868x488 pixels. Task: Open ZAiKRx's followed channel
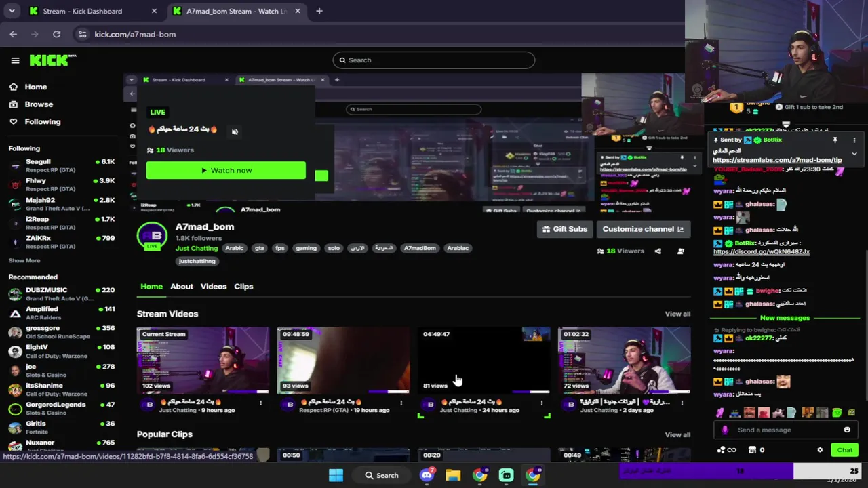pos(61,242)
